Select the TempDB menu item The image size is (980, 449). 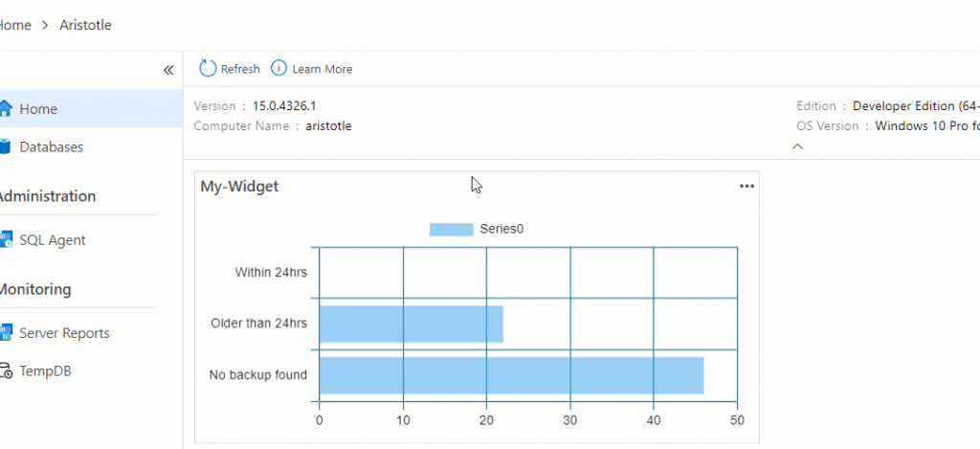45,371
